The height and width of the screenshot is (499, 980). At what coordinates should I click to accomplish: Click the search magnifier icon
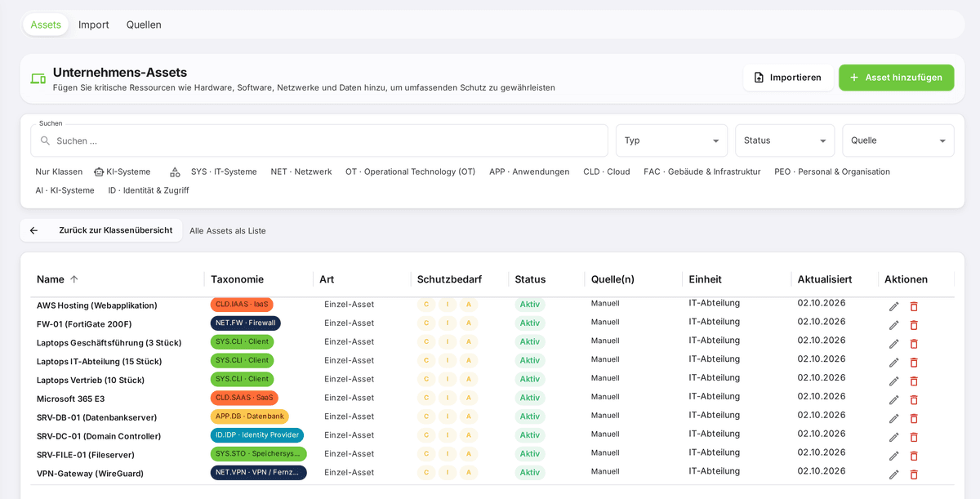(x=45, y=140)
